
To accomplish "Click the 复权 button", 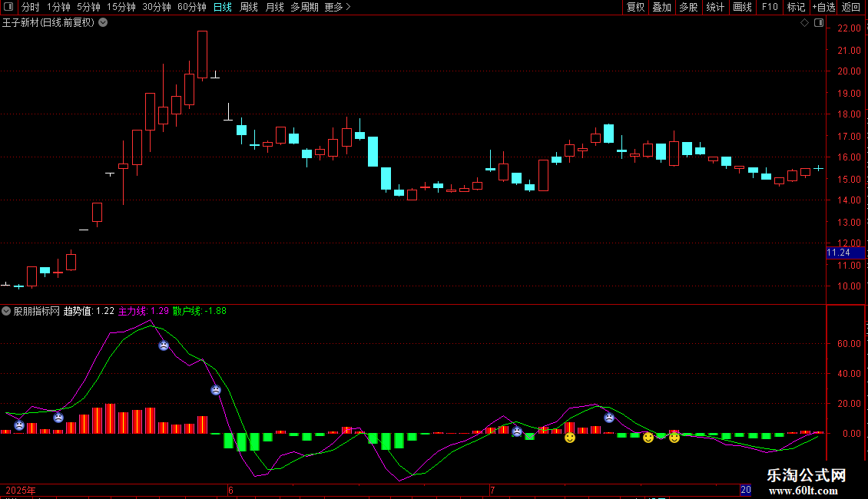I will tap(635, 7).
